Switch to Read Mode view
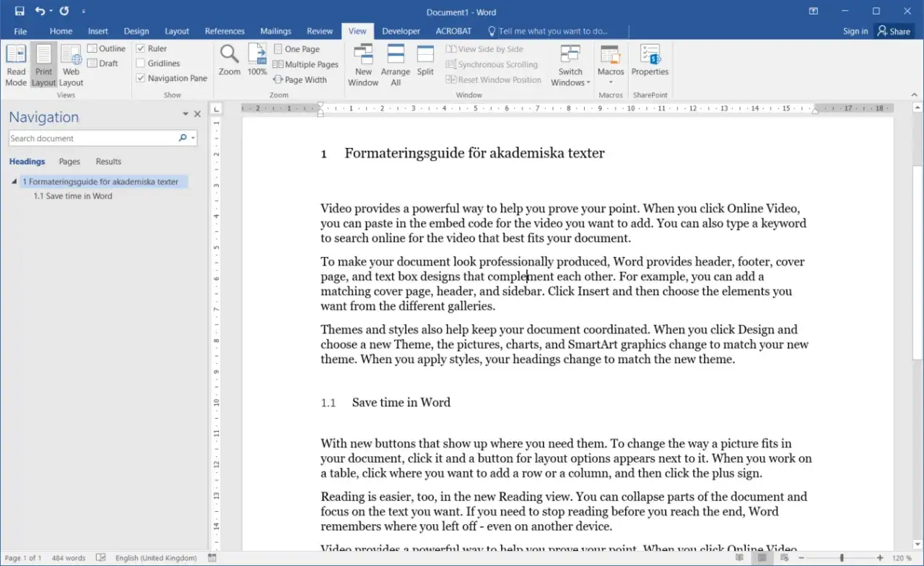 (x=16, y=65)
